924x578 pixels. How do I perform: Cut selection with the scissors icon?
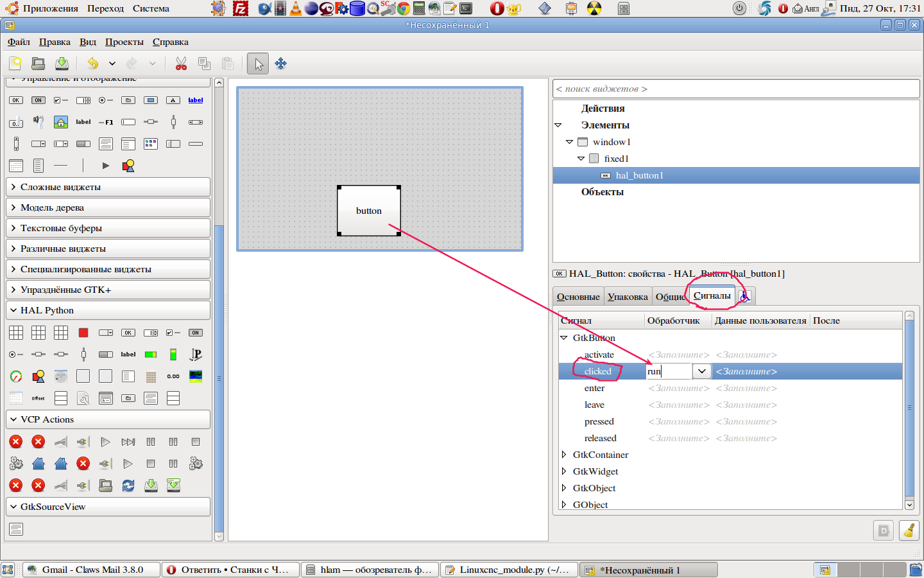(181, 63)
